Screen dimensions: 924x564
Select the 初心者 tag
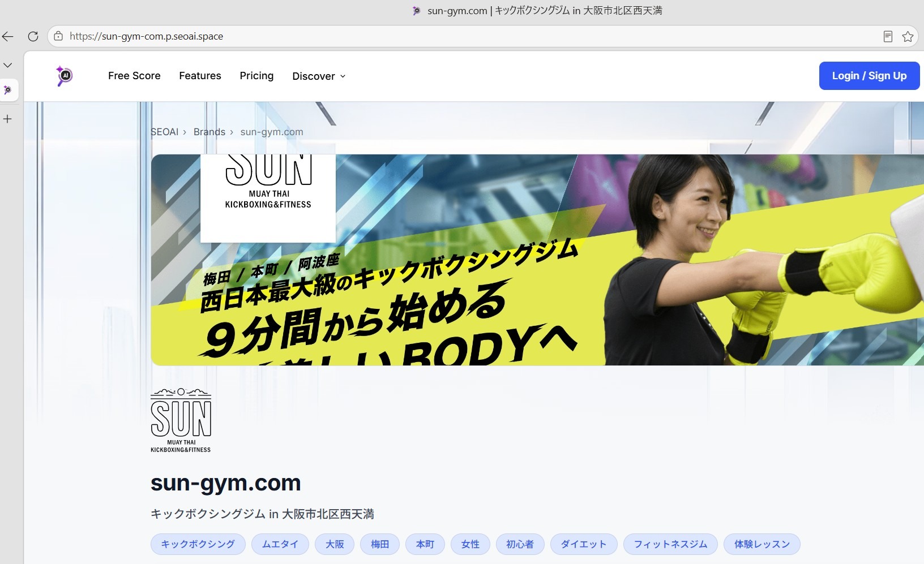[520, 544]
